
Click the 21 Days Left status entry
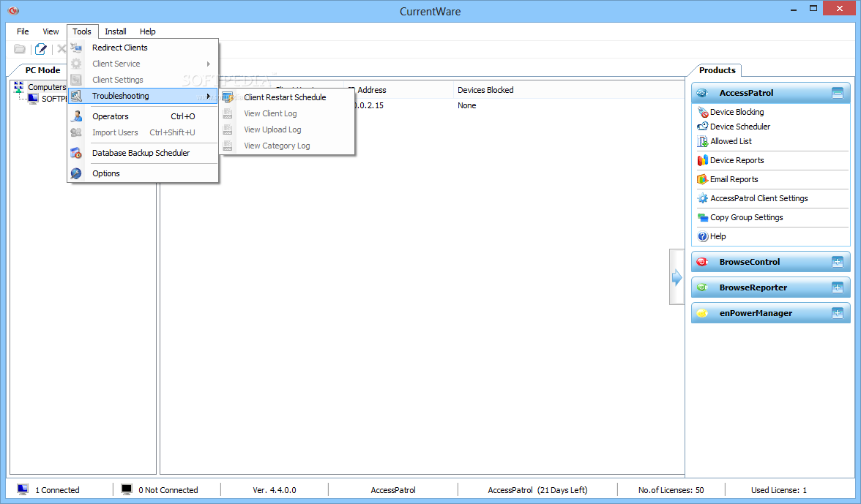point(537,490)
